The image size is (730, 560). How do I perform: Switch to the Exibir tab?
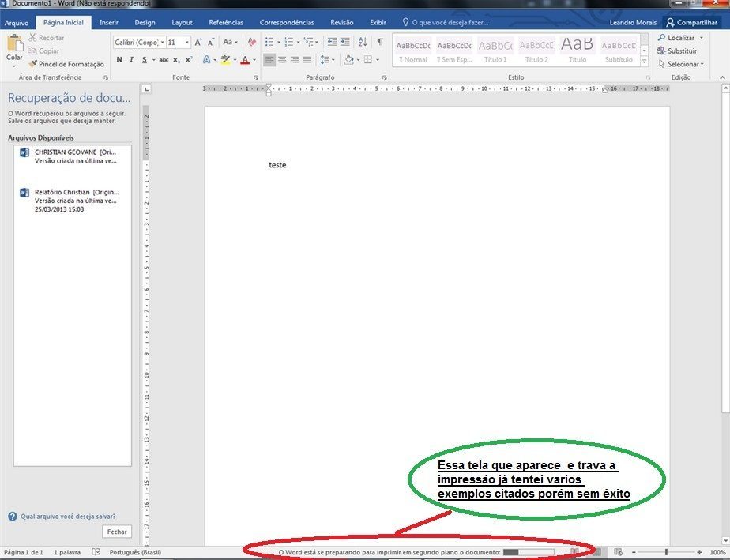tap(378, 22)
